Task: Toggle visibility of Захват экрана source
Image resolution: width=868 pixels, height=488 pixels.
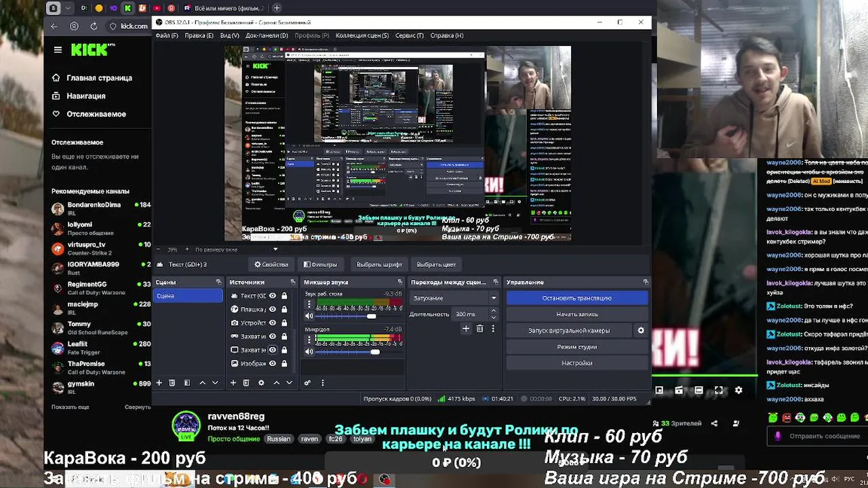Action: pos(273,350)
